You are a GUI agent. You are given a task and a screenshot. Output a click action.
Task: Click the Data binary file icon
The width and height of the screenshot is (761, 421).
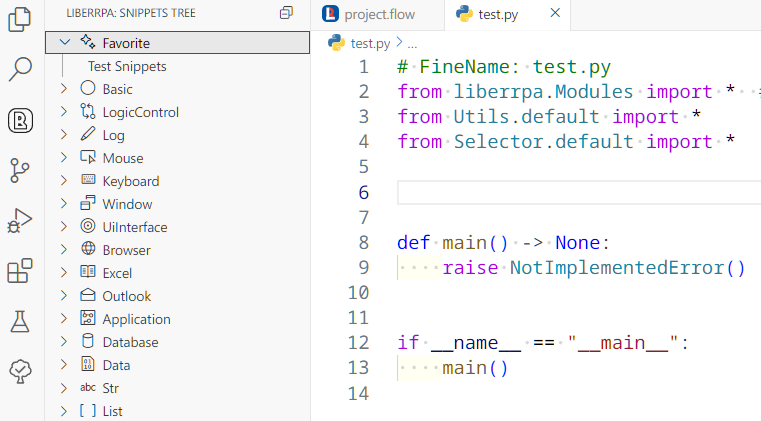pyautogui.click(x=88, y=364)
